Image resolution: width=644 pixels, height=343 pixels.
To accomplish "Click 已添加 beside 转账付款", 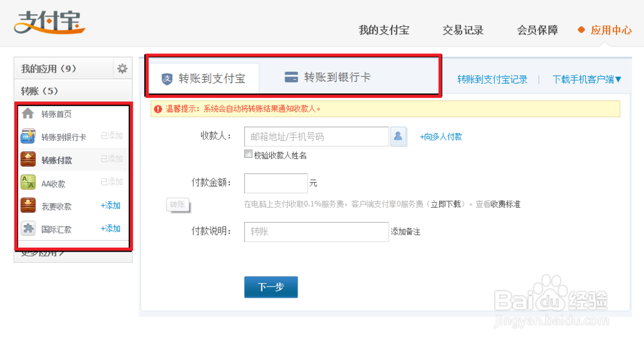I will coord(111,159).
